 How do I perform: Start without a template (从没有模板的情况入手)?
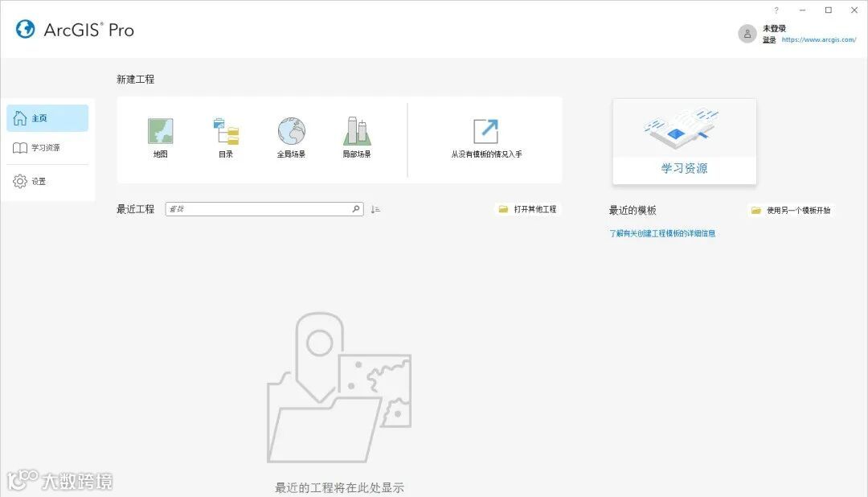[486, 138]
